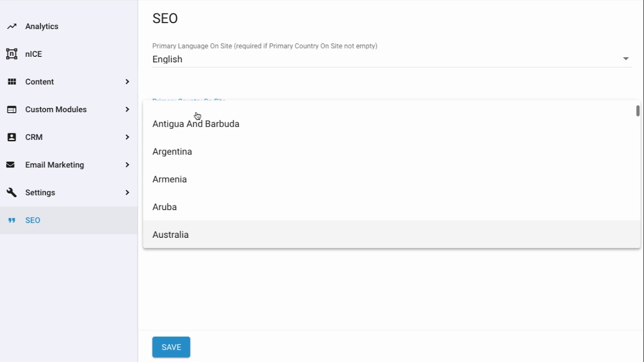This screenshot has width=644, height=362.
Task: Click the Settings wrench icon
Action: pos(12,192)
